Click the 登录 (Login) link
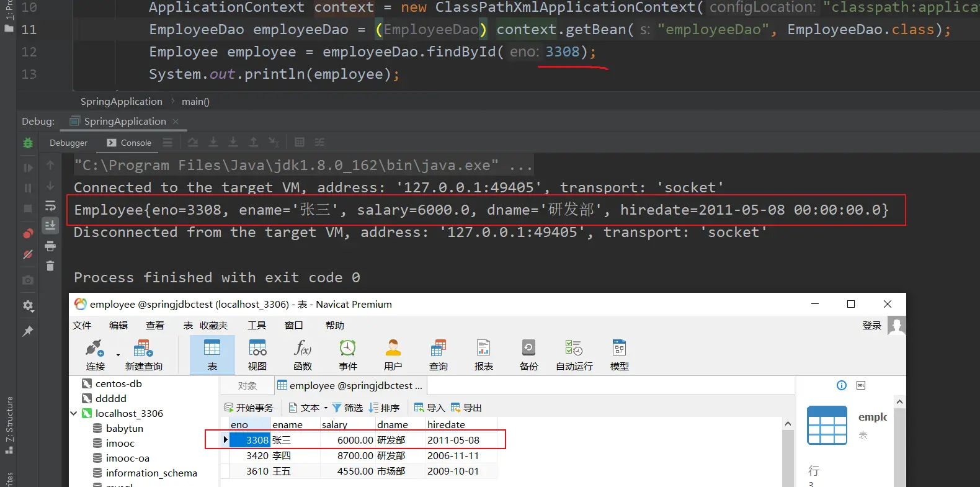980x487 pixels. 871,326
